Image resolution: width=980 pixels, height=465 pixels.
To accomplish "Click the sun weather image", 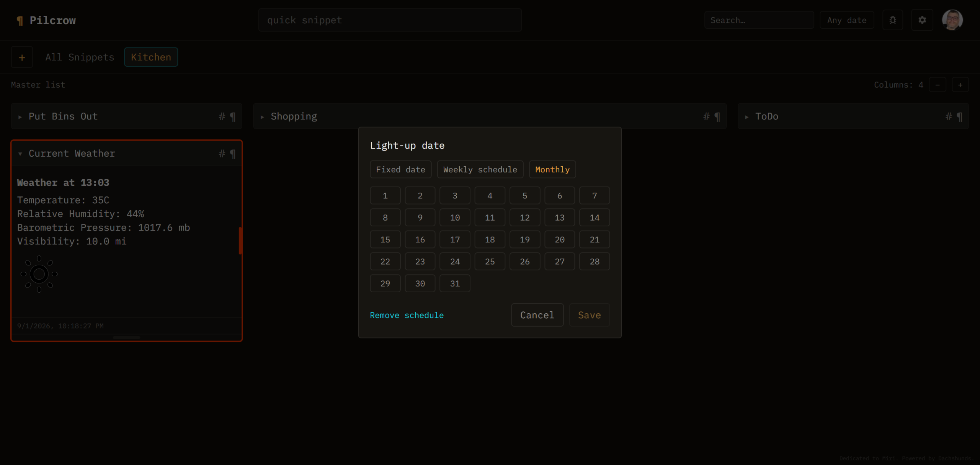I will [x=39, y=274].
